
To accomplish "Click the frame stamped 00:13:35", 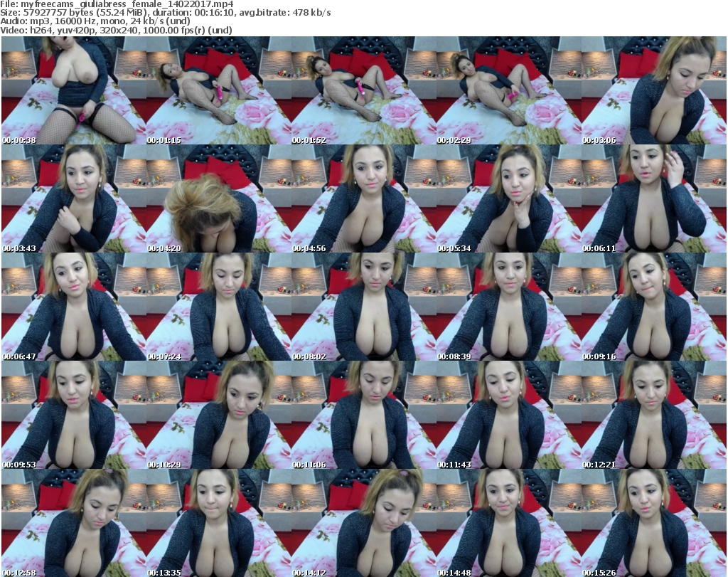I will 219,523.
